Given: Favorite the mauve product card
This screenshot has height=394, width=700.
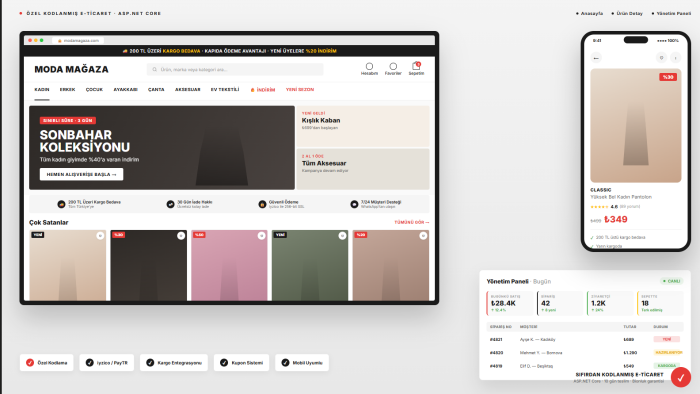Looking at the screenshot, I should tap(423, 236).
